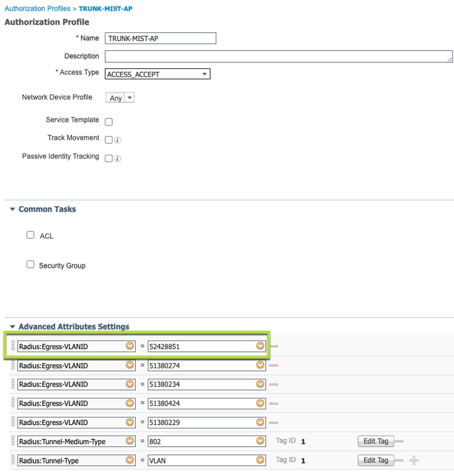Screen dimensions: 454x476
Task: Grab the drag handle of the 51380424 row
Action: tap(13, 403)
